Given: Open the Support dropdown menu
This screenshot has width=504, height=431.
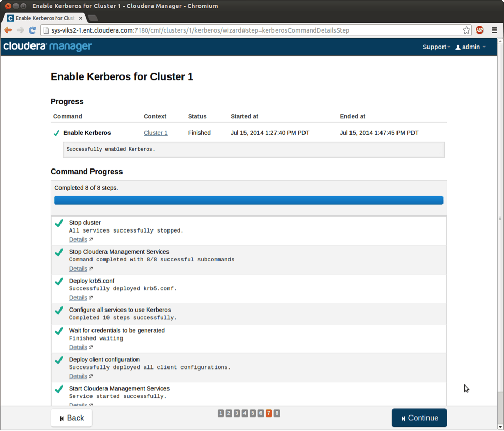Looking at the screenshot, I should pos(436,47).
